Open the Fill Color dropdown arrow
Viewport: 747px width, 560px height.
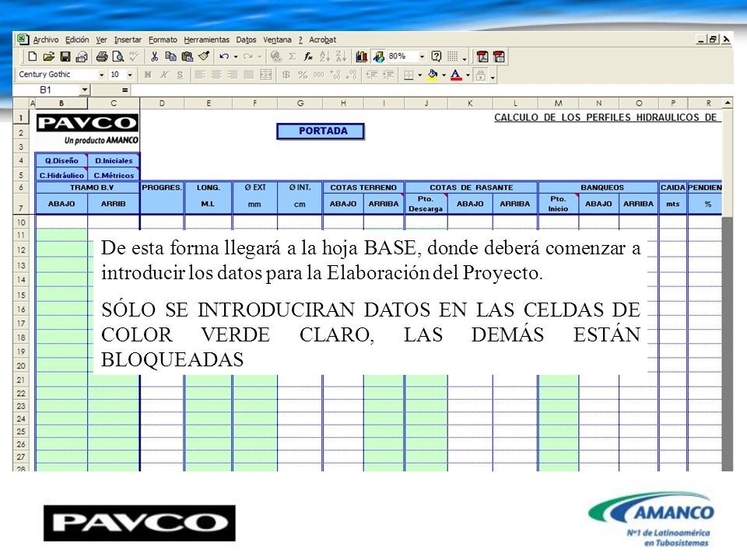tap(444, 75)
